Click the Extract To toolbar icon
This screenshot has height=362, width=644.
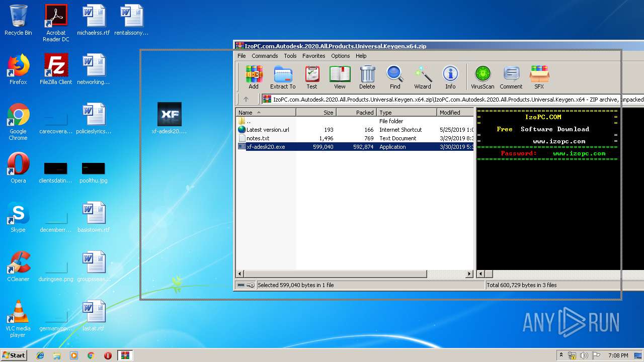click(283, 77)
